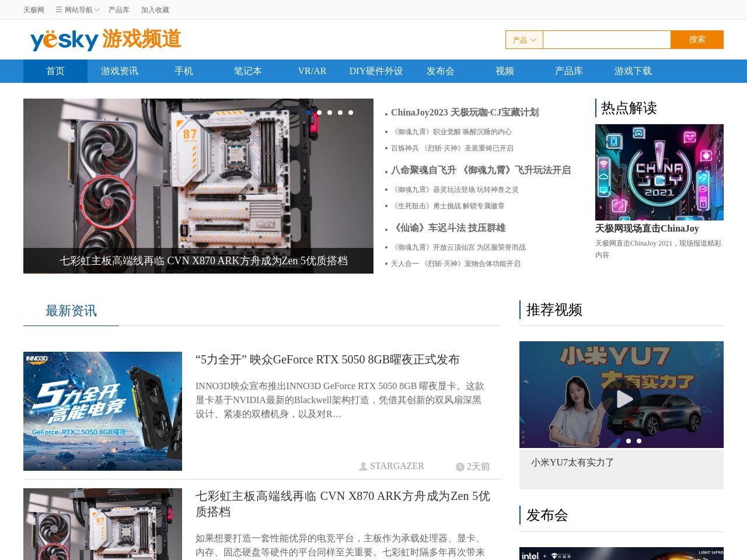Open headline 《仙谕》车迟斗法 技压群雄
Viewport: 747px width, 560px height.
[x=448, y=228]
